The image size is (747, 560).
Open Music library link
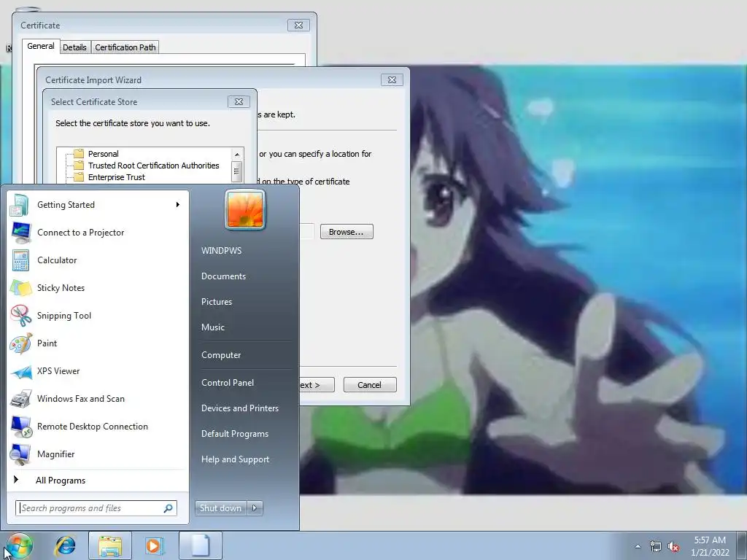(x=213, y=327)
